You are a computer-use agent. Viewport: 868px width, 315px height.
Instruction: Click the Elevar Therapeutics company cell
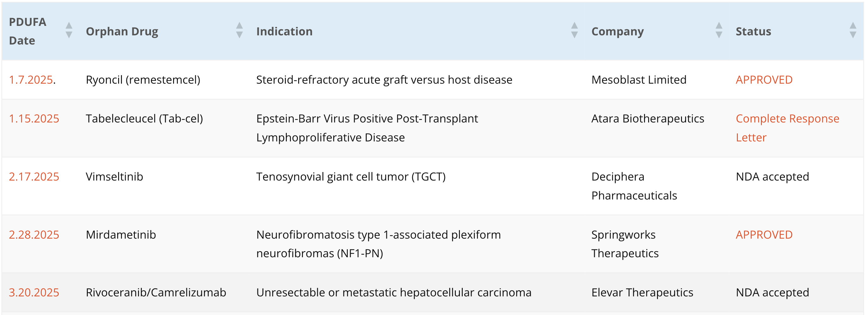coord(642,293)
